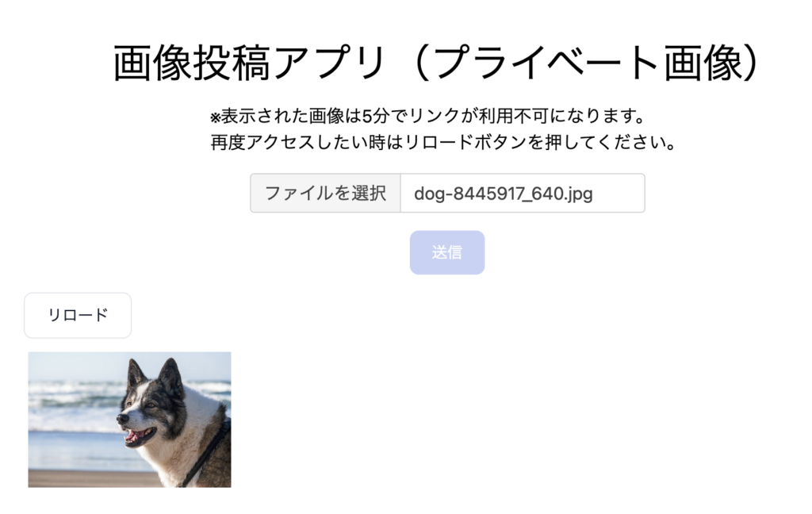Click the 再度アクセスしたい時は instruction line
This screenshot has width=812, height=514.
tap(443, 142)
